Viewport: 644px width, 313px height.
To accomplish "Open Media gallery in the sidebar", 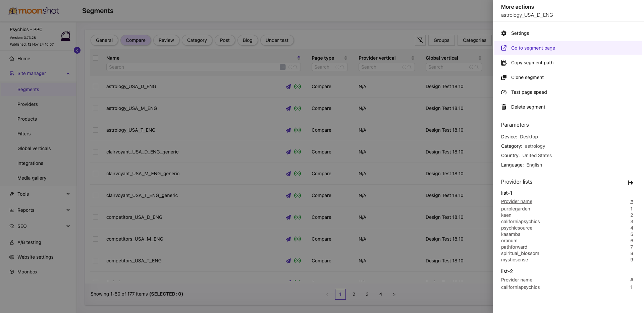I will [32, 178].
